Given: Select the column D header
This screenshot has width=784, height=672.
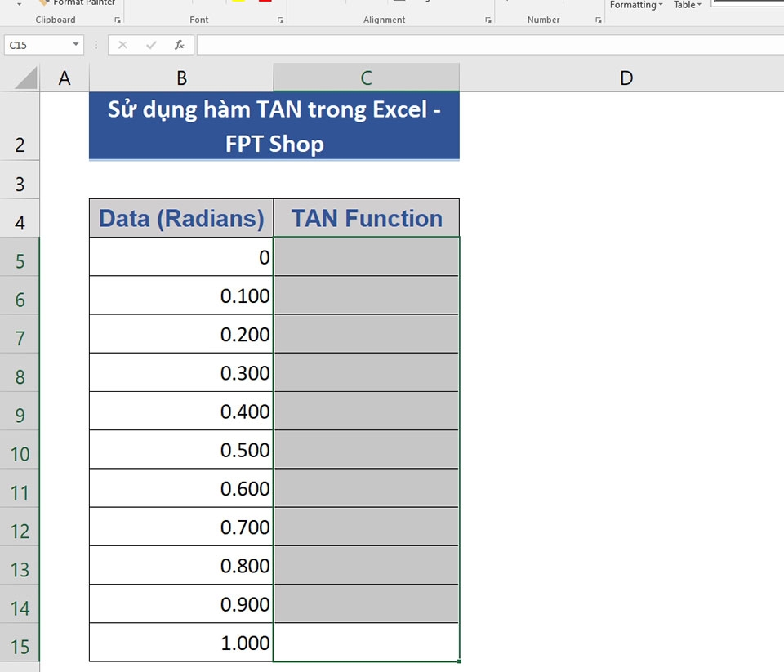Looking at the screenshot, I should [626, 77].
